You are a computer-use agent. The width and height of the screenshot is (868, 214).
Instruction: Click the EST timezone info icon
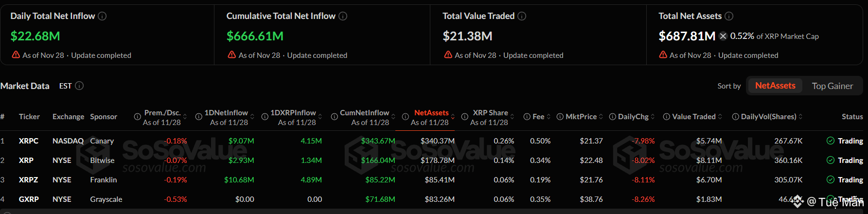point(79,86)
